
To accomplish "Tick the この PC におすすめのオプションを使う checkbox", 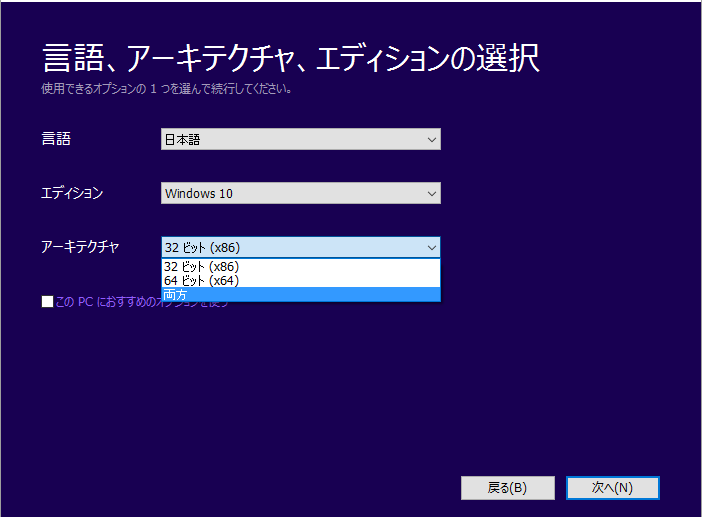I will click(47, 302).
